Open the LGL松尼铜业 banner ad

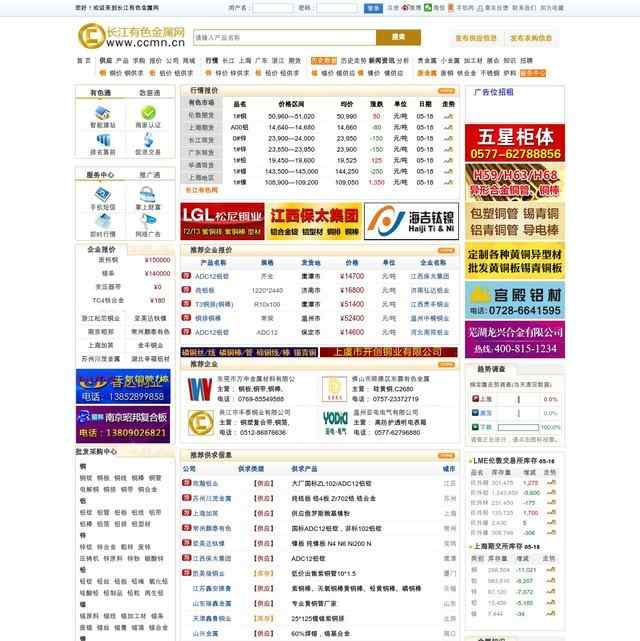pos(222,221)
